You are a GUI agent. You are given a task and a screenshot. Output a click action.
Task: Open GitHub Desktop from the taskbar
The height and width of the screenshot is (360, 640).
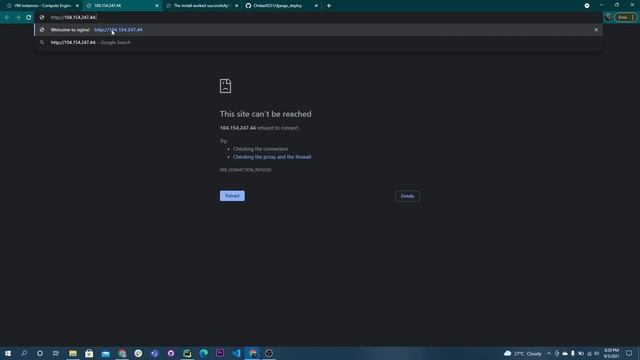coord(171,353)
